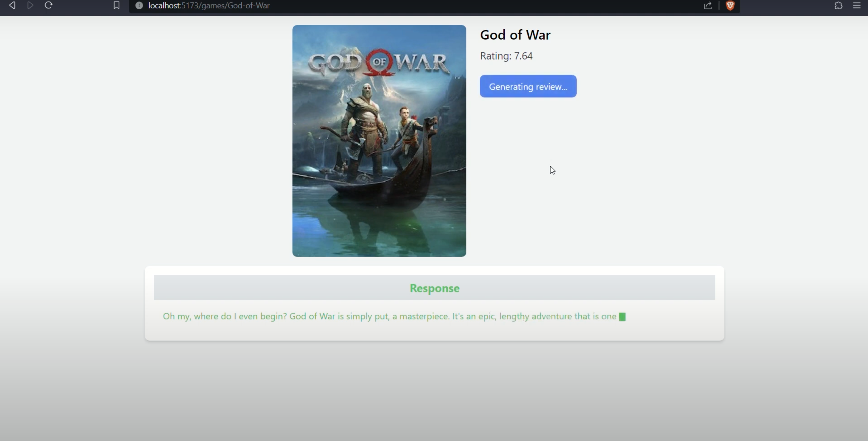Click the God of War title heading

515,35
